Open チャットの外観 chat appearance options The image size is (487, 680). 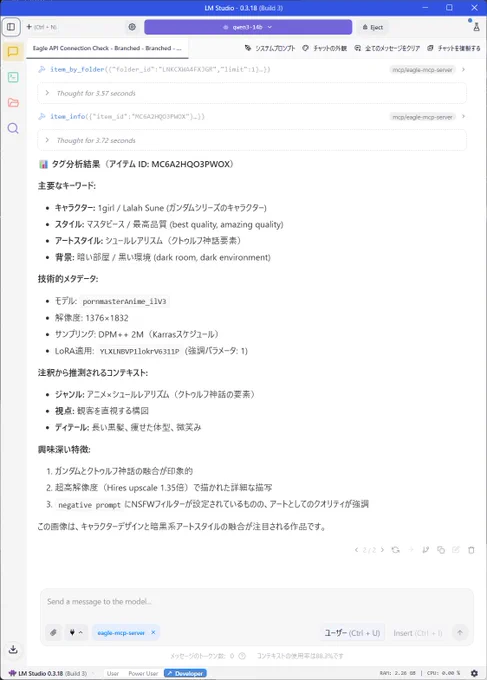click(x=324, y=48)
